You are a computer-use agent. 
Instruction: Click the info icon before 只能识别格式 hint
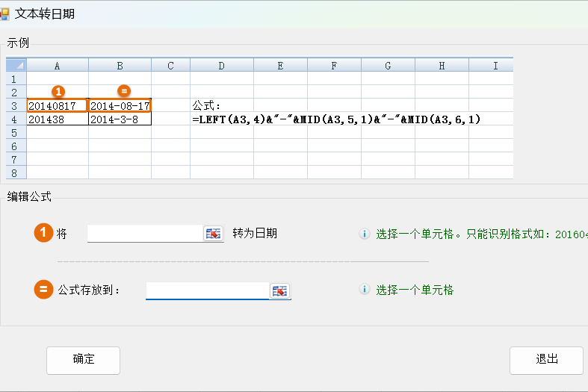click(365, 234)
